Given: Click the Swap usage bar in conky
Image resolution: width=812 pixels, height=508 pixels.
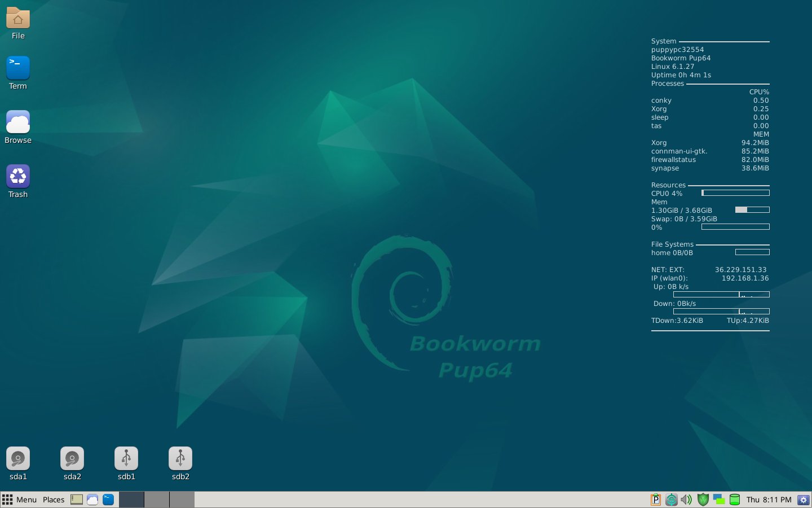Looking at the screenshot, I should coord(735,227).
